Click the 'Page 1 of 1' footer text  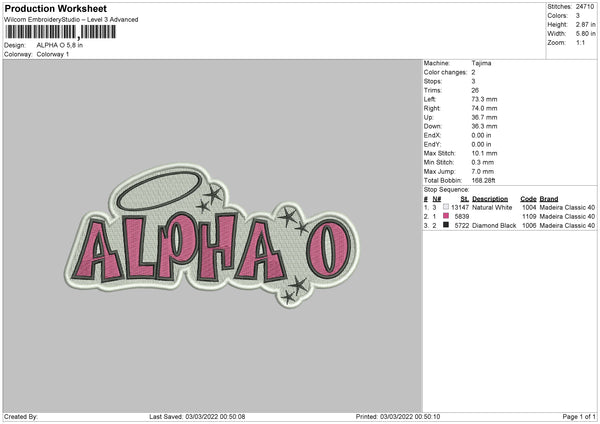pos(579,416)
